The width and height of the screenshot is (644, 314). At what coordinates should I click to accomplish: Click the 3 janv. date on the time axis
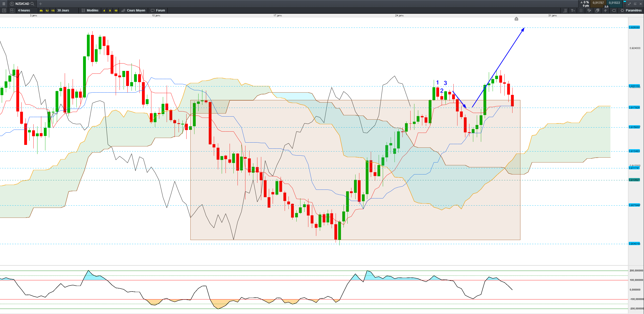tap(34, 16)
